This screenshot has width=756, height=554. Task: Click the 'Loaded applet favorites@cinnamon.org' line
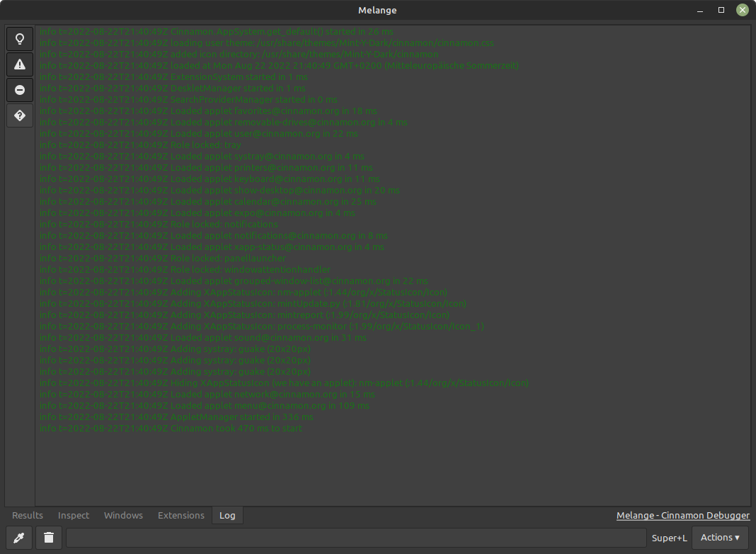coord(209,111)
